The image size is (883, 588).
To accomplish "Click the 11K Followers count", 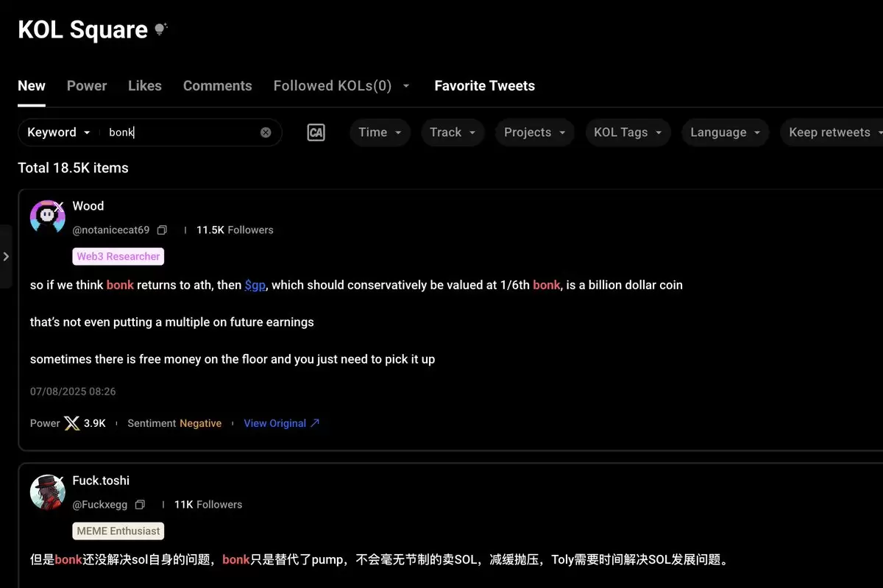I will [x=208, y=505].
